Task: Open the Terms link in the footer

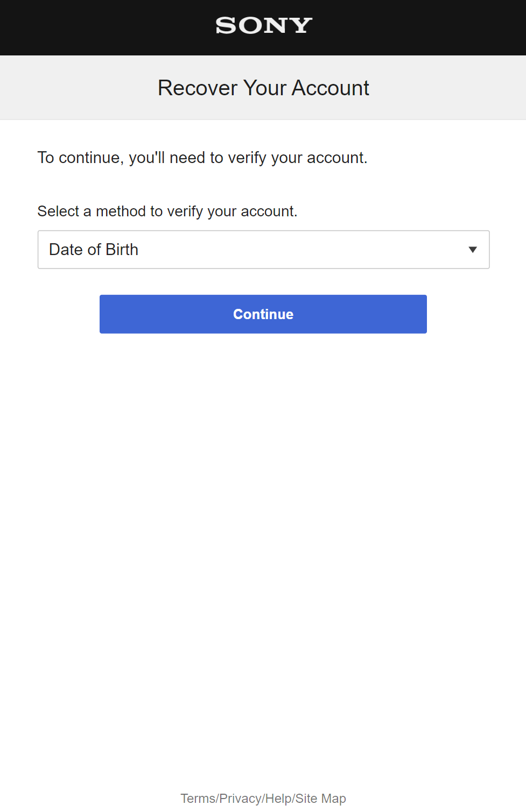Action: (198, 799)
